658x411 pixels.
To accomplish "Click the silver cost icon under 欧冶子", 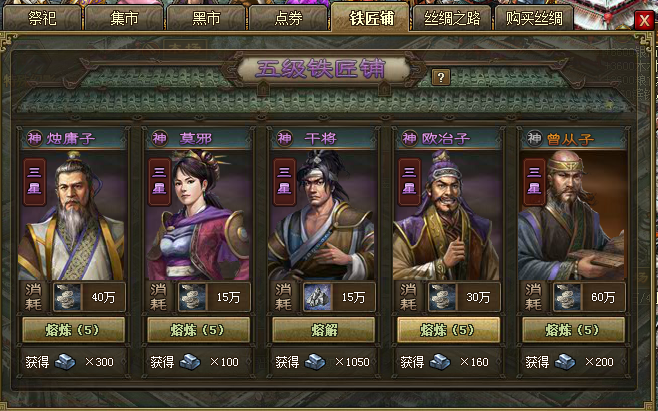I will pos(442,297).
